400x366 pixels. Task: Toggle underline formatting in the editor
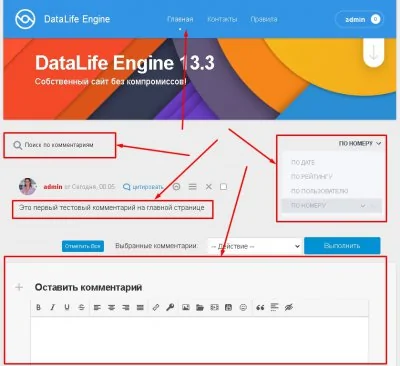point(67,307)
